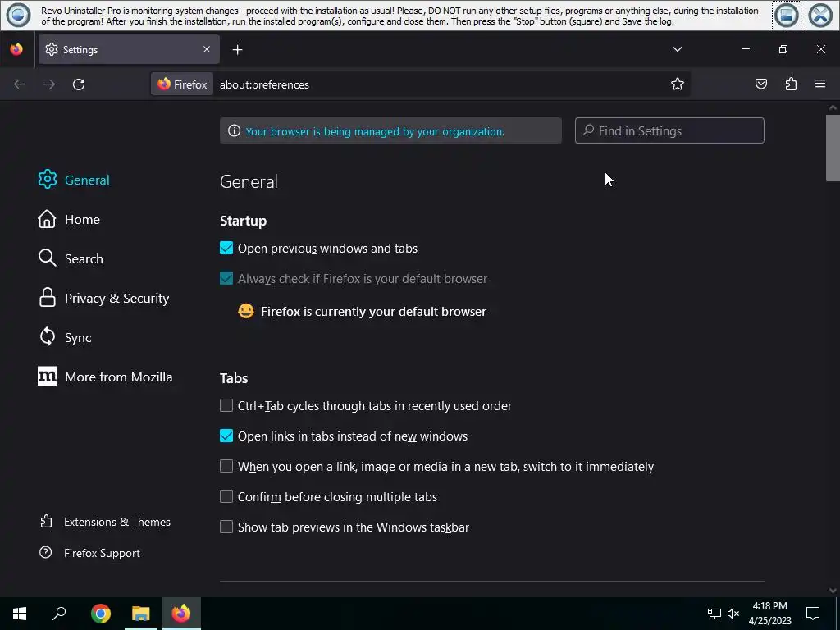Enable Ctrl+Tab cycles through tabs option

[226, 405]
